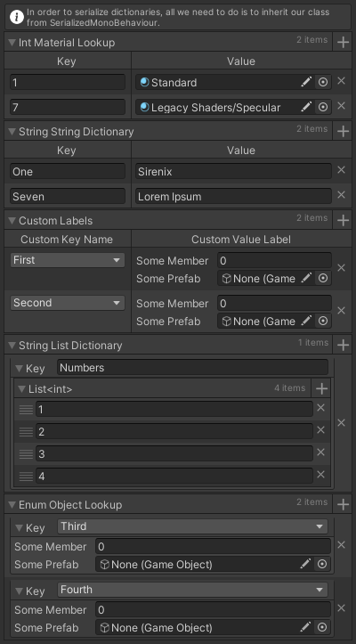Remove the Fourth entry from Enum Object Lookup
Image resolution: width=356 pixels, height=644 pixels.
[x=341, y=608]
